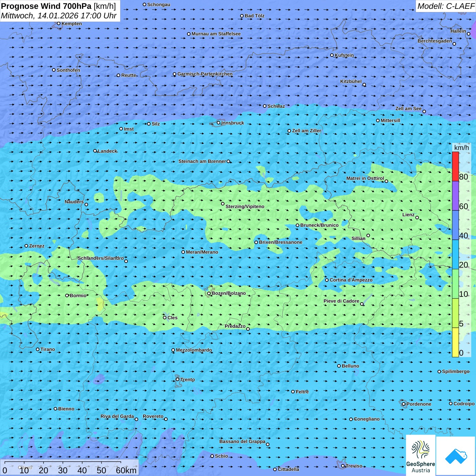Click the Prognose Wind 700hPa title
The width and height of the screenshot is (476, 476).
pos(58,6)
